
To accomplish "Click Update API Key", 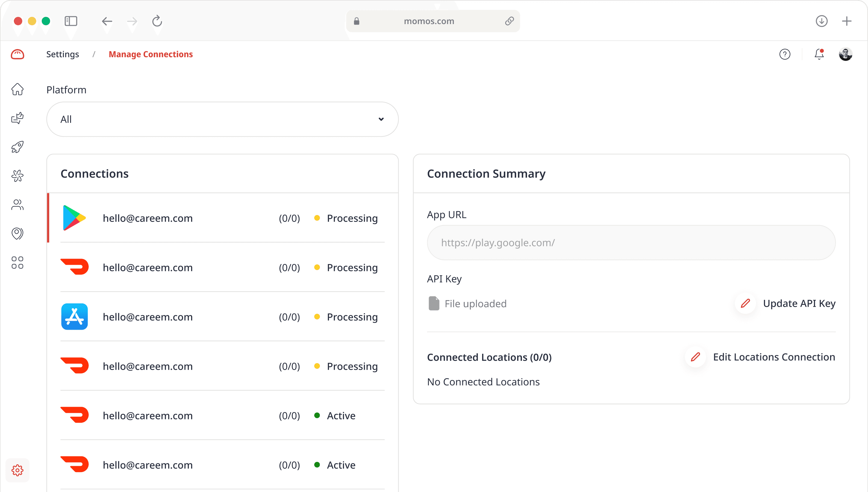I will 799,303.
